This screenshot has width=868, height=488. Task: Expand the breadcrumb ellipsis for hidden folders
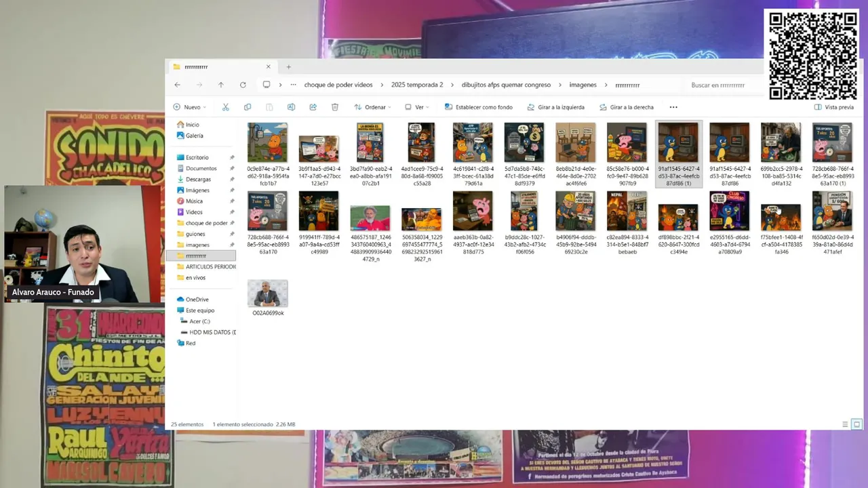point(293,85)
